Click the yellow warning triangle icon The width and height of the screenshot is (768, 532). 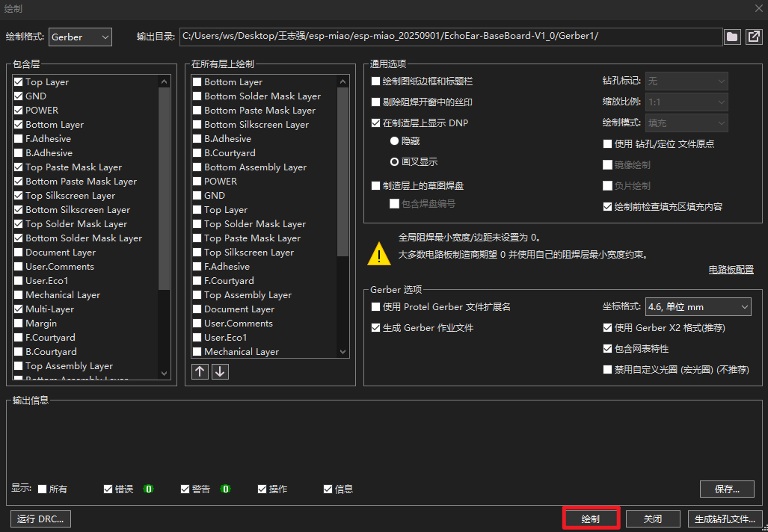click(x=379, y=254)
